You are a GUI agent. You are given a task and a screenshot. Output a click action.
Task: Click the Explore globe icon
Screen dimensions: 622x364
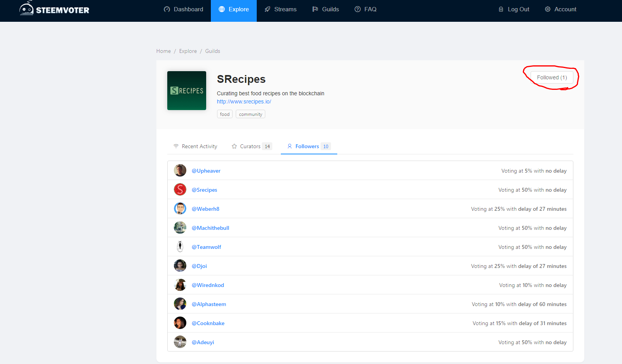(222, 9)
